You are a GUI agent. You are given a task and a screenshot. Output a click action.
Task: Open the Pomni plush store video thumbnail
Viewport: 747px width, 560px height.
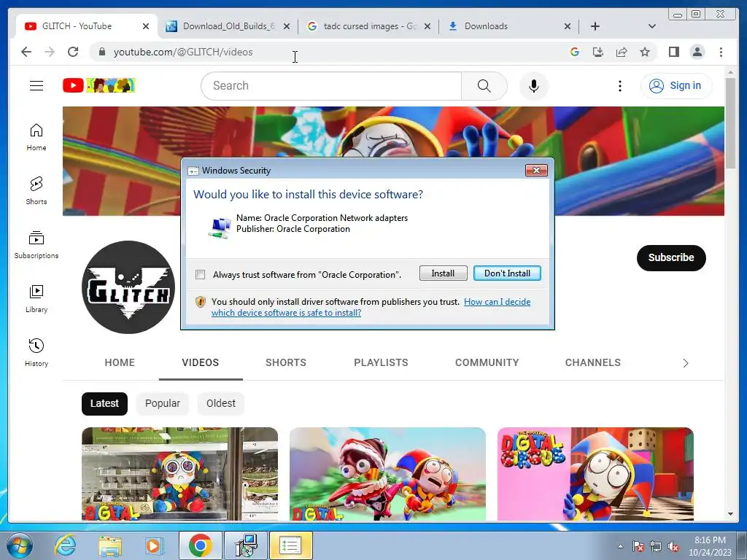point(179,474)
